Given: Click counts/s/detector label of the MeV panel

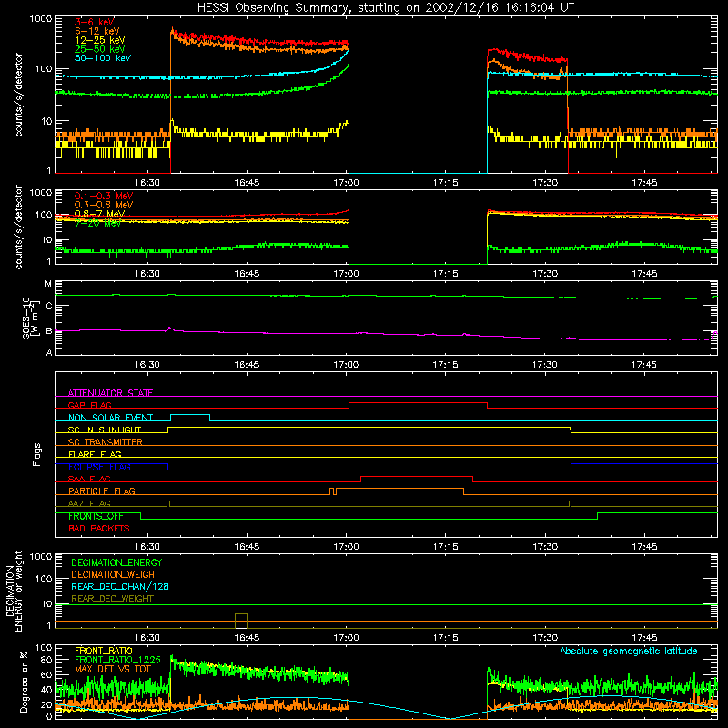Looking at the screenshot, I should pyautogui.click(x=18, y=227).
